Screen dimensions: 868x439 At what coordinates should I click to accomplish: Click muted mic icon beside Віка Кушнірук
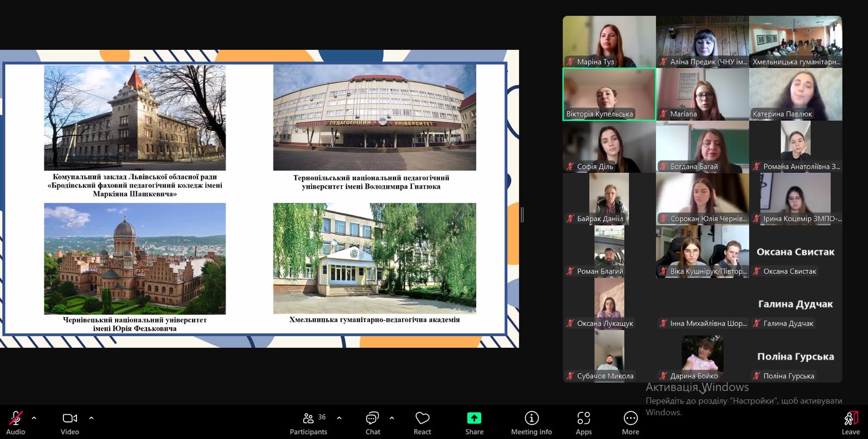(x=663, y=271)
